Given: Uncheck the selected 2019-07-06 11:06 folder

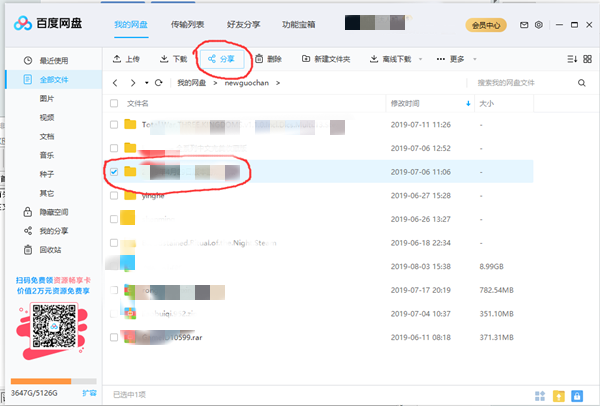Looking at the screenshot, I should click(114, 172).
